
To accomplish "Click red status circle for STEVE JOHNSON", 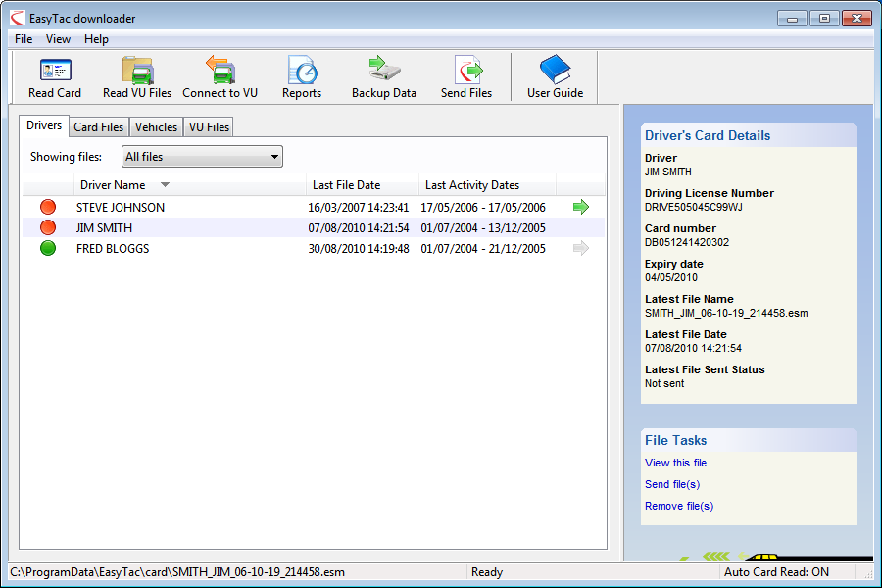I will click(x=48, y=207).
